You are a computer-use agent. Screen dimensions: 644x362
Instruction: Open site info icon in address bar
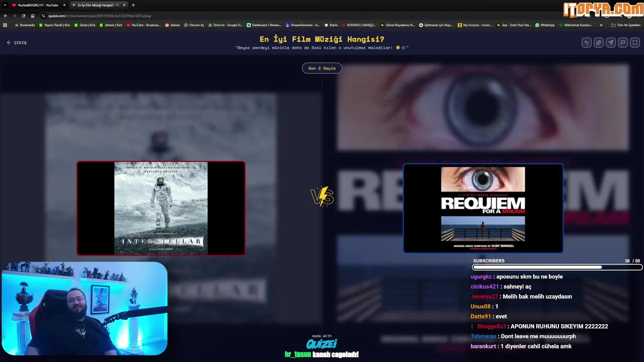[43, 16]
